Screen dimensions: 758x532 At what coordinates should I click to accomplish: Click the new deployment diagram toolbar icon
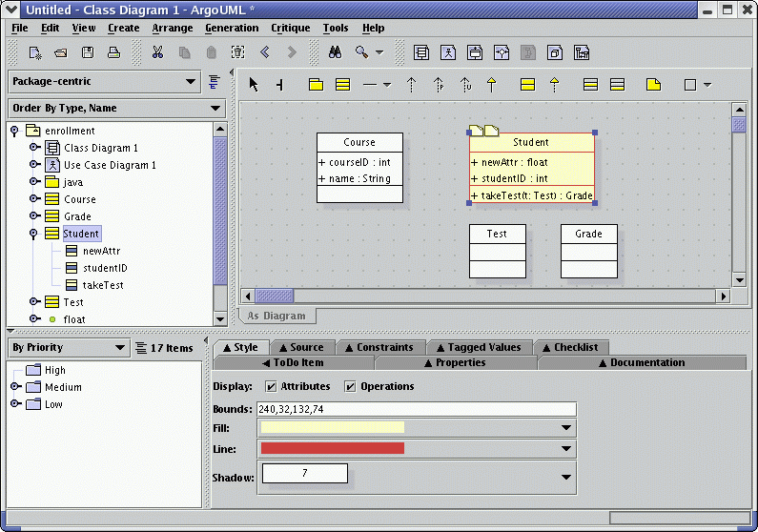pyautogui.click(x=555, y=52)
